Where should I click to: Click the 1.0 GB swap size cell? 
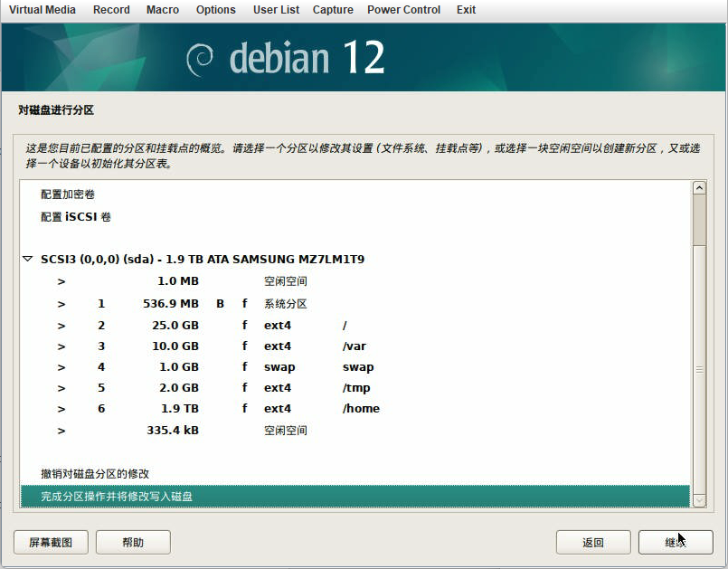click(179, 367)
